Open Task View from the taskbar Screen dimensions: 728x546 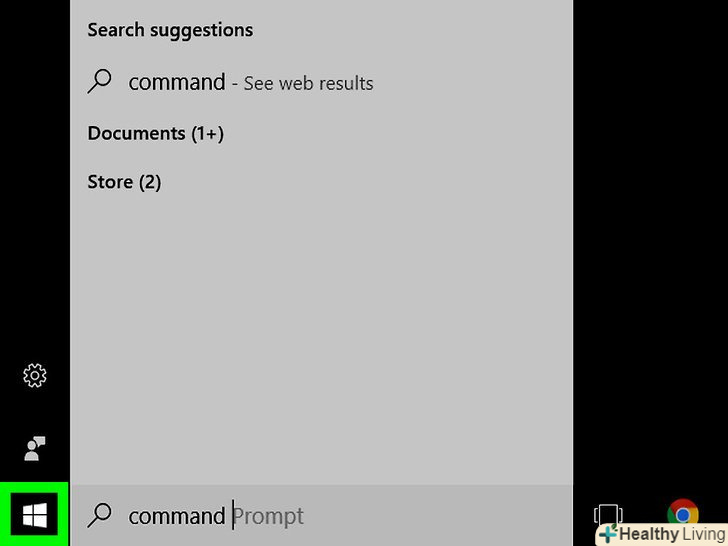[x=608, y=516]
